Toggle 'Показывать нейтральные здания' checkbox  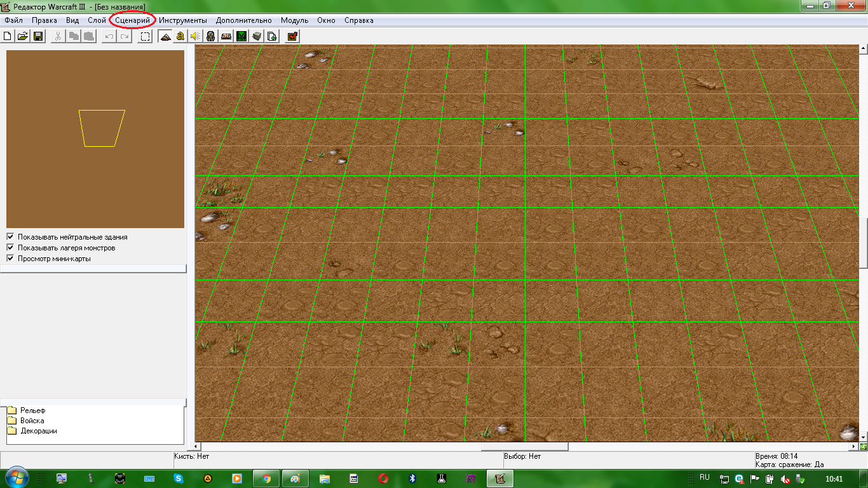pyautogui.click(x=10, y=236)
